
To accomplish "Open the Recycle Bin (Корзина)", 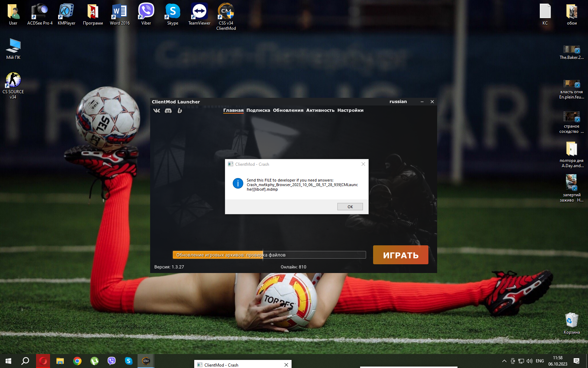I will tap(571, 323).
